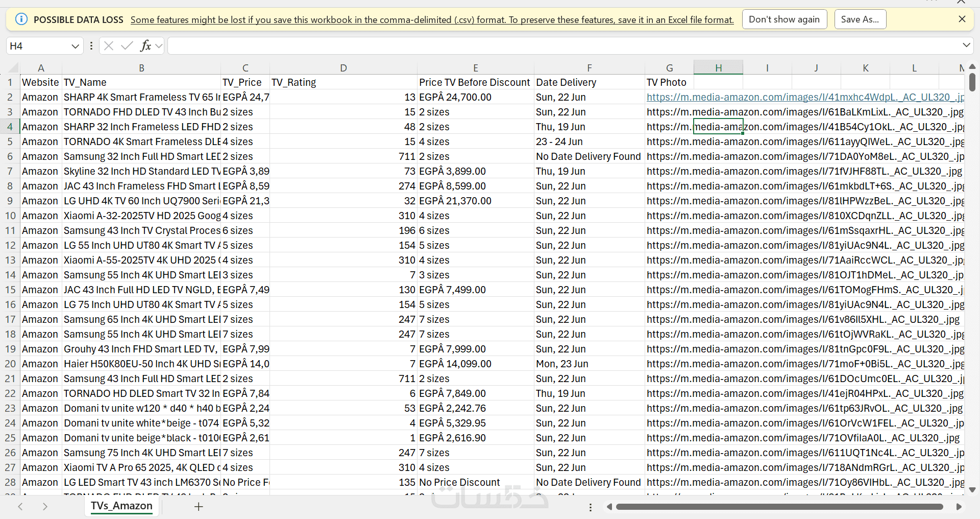Screen dimensions: 980x519
Task: Add a new sheet with the plus icon
Action: 199,507
